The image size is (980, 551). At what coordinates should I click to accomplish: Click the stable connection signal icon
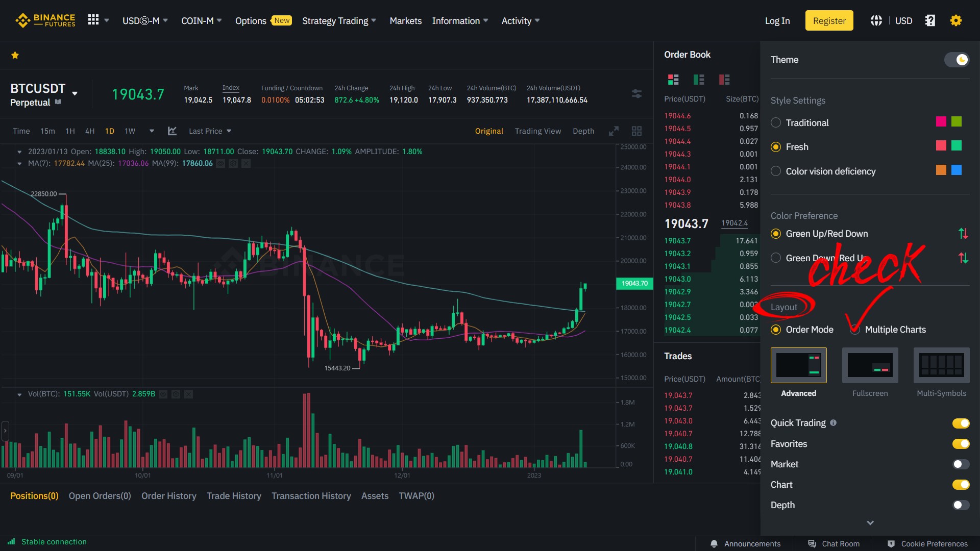(11, 542)
